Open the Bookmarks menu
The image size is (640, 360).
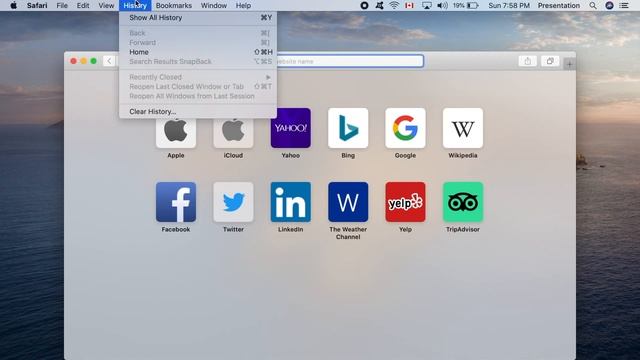(173, 6)
